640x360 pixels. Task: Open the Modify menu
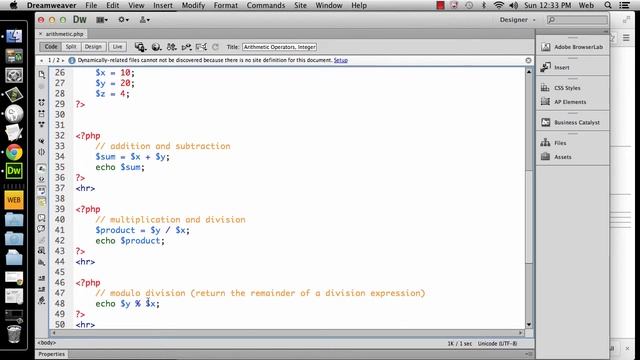click(193, 5)
